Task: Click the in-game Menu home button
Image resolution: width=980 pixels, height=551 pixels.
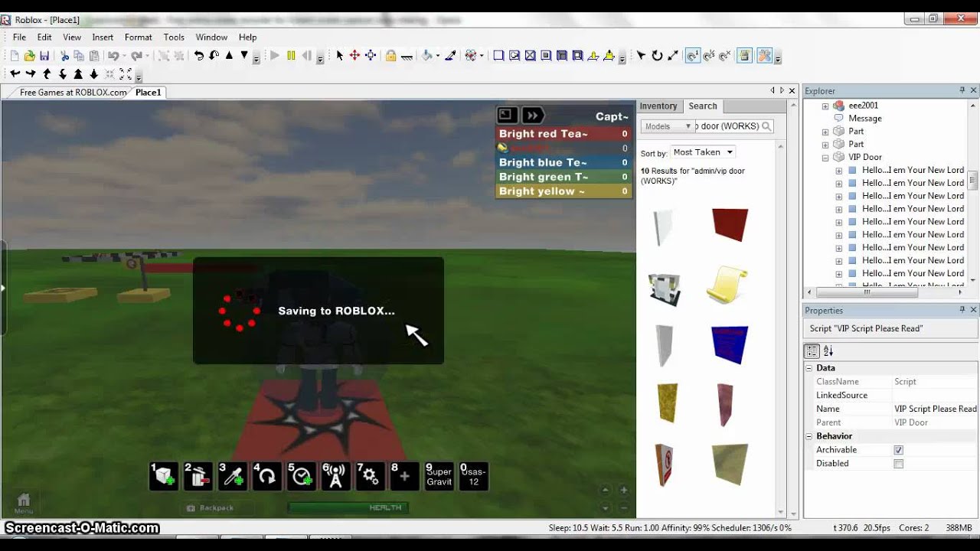Action: pos(24,503)
